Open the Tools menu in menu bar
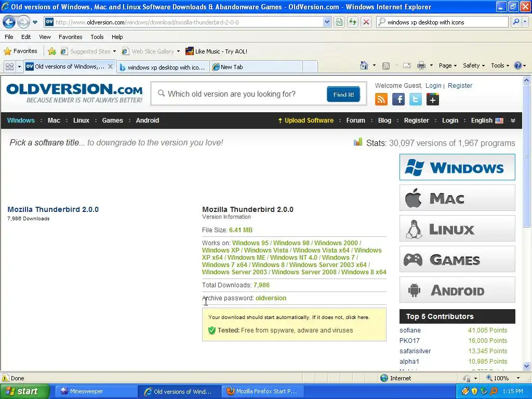The width and height of the screenshot is (532, 399). tap(97, 37)
